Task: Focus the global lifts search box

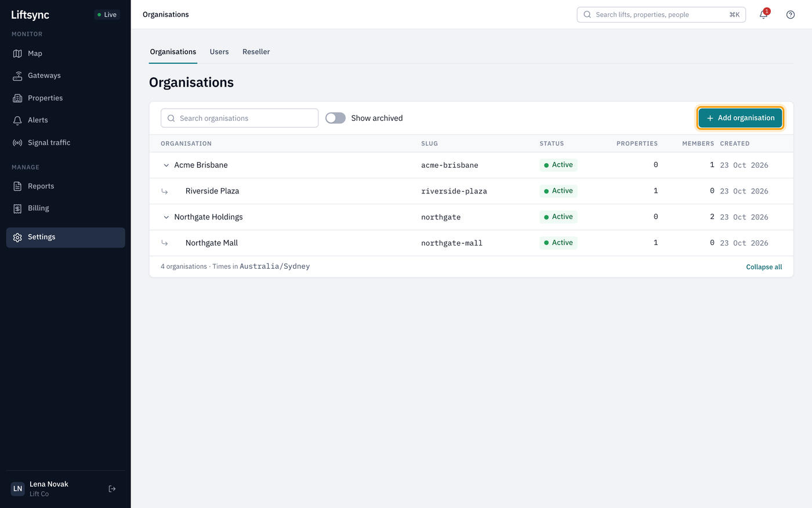Action: 661,15
